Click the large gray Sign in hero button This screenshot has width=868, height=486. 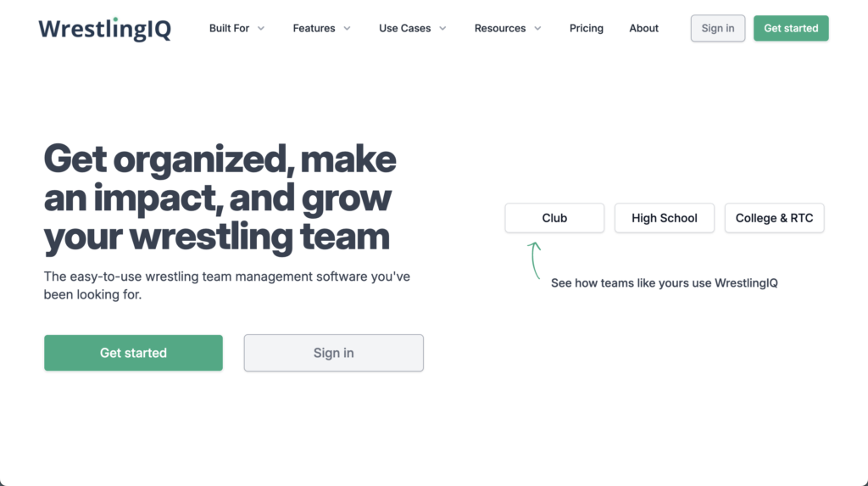click(333, 353)
